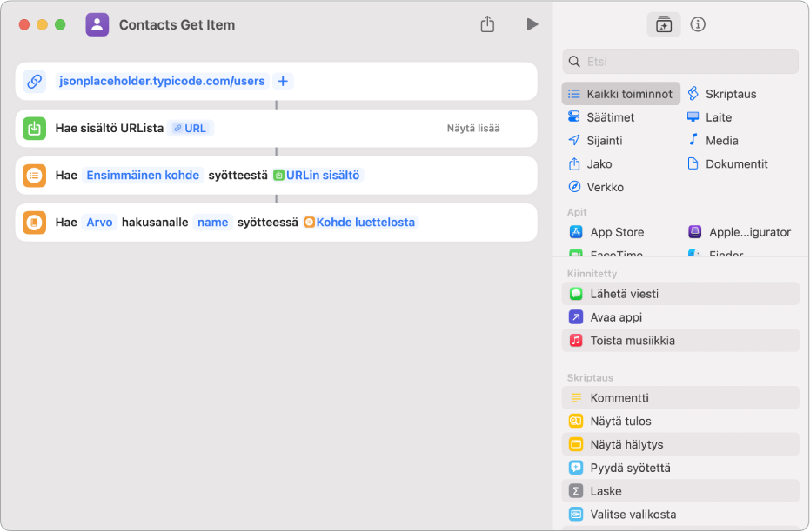Click the Kohde luettelosta variable
The image size is (810, 532).
click(x=360, y=223)
